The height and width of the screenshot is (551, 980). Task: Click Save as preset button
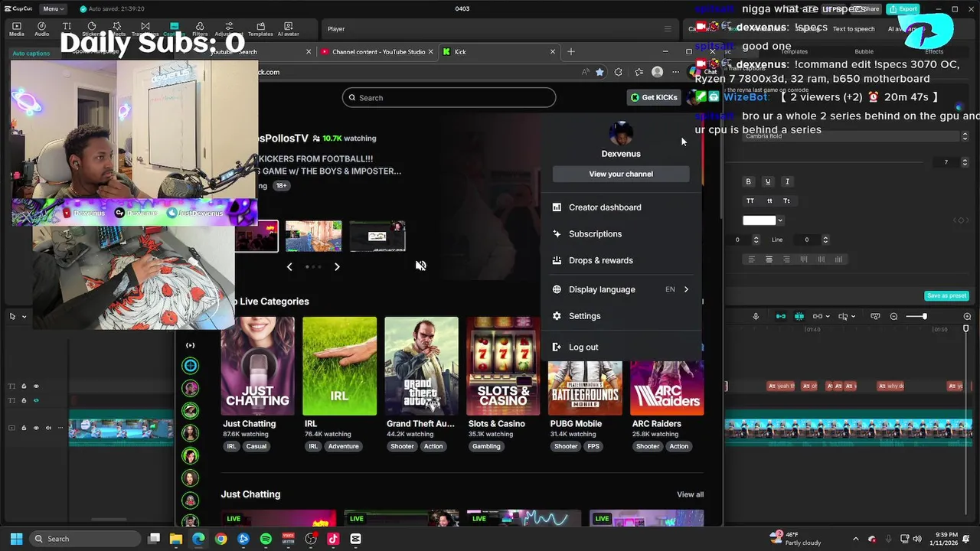947,295
